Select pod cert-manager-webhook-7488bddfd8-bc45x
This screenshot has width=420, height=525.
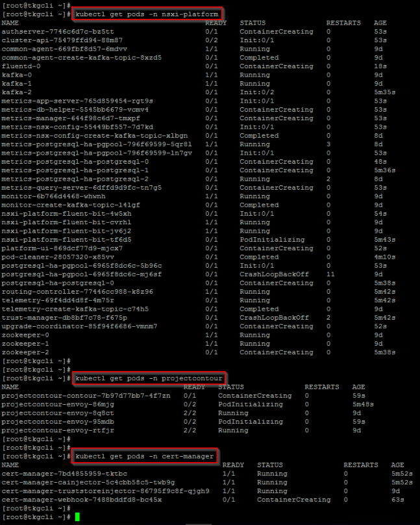point(82,500)
